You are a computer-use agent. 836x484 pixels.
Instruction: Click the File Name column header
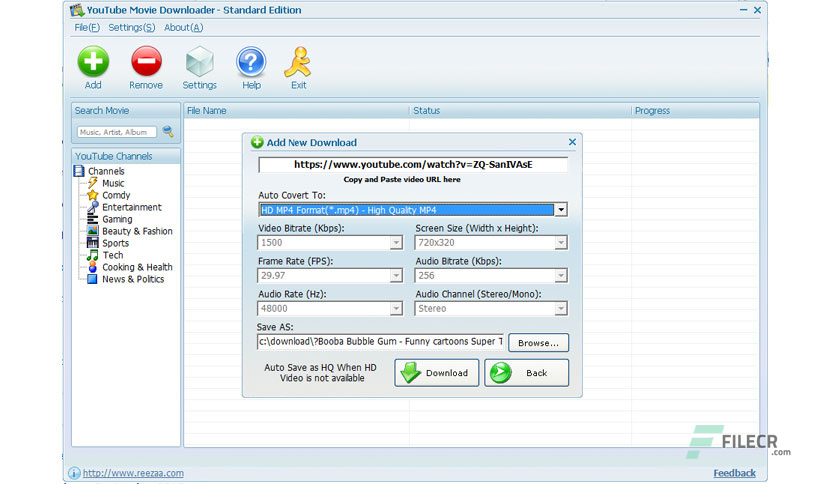(x=296, y=110)
